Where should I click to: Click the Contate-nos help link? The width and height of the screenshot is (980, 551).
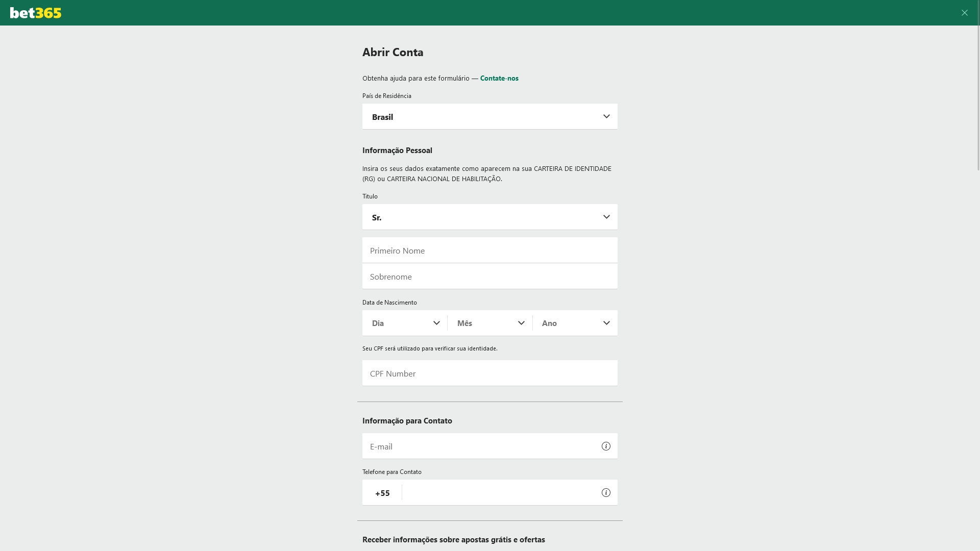coord(499,78)
